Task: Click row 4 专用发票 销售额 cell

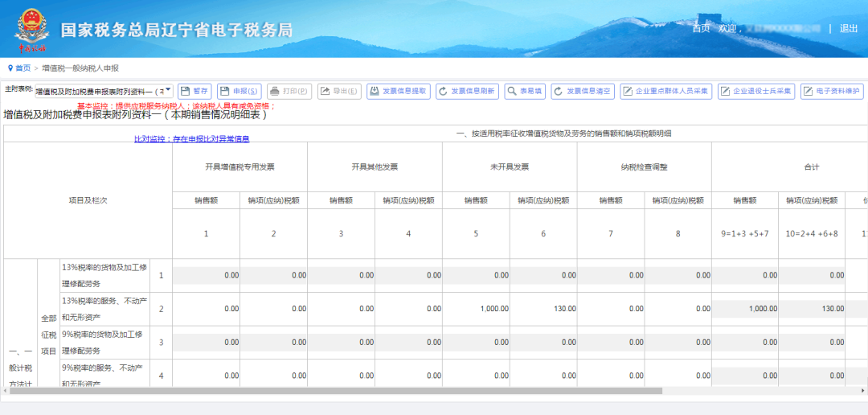Action: click(206, 376)
